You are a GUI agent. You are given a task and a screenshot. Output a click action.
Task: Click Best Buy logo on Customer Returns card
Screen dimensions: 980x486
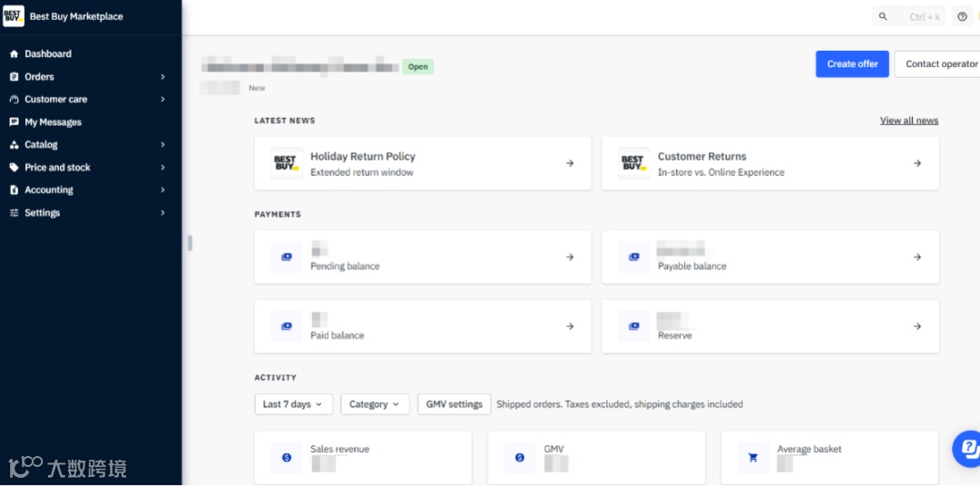click(x=633, y=163)
